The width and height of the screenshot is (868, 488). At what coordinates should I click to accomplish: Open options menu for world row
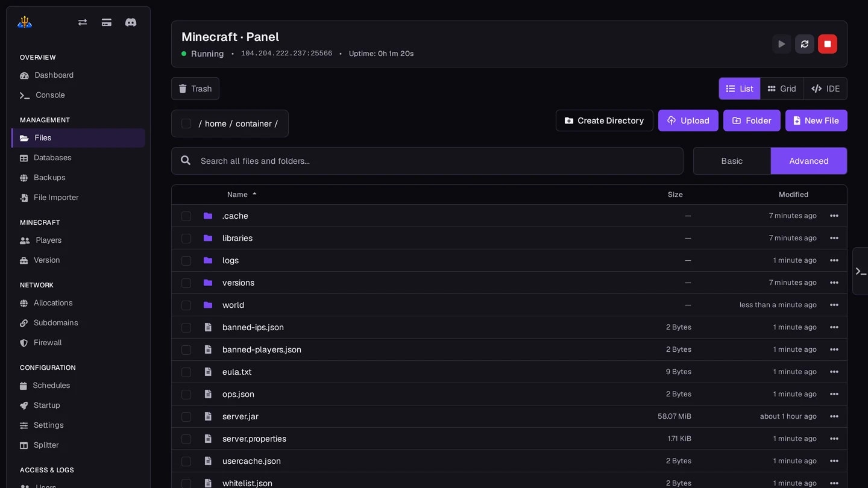[834, 305]
